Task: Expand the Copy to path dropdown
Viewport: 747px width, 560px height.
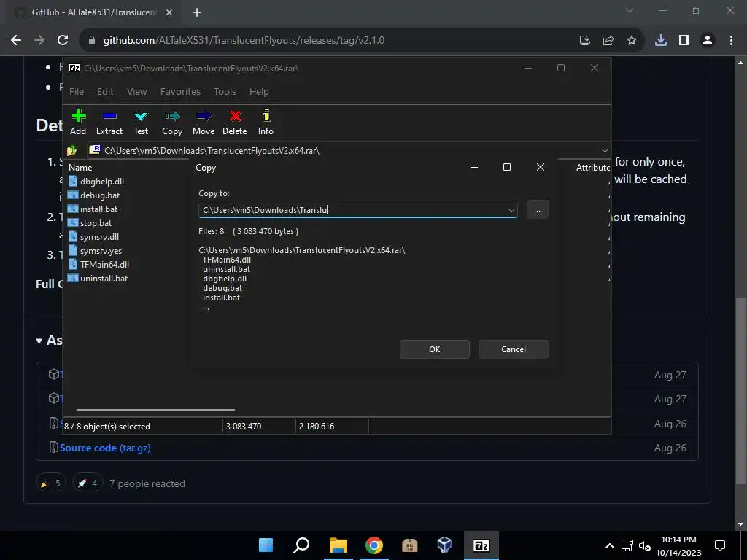Action: [x=511, y=210]
